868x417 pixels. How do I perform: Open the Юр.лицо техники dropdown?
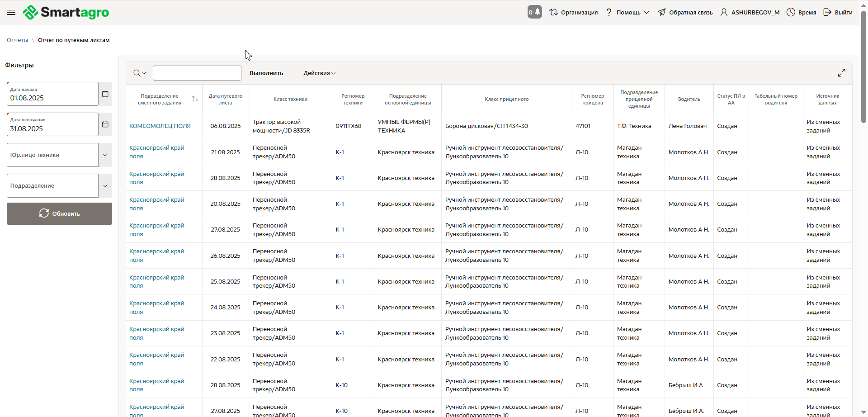click(105, 155)
